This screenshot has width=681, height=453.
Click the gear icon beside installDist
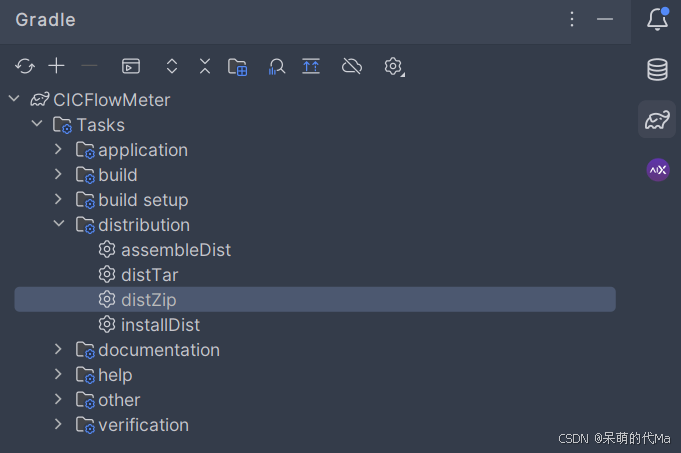click(107, 324)
